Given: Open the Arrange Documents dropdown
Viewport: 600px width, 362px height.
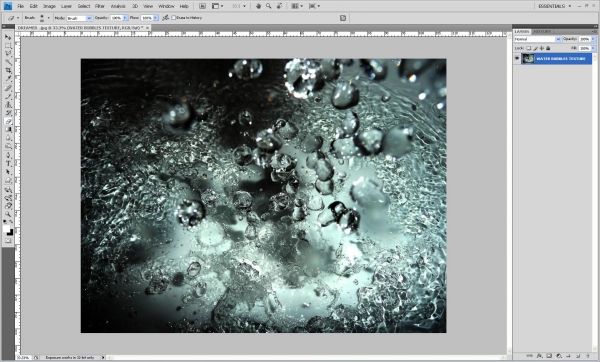Looking at the screenshot, I should coord(297,6).
